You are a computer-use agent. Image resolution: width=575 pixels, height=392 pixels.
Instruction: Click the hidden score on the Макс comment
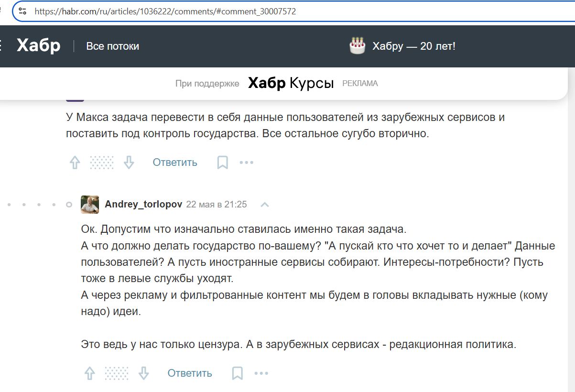pyautogui.click(x=102, y=163)
